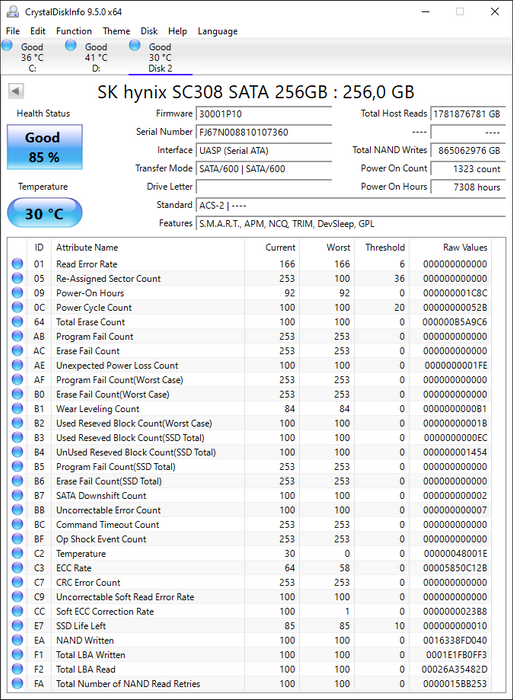This screenshot has width=513, height=700.
Task: Select the Erase Fail Count row AC
Action: [x=250, y=351]
